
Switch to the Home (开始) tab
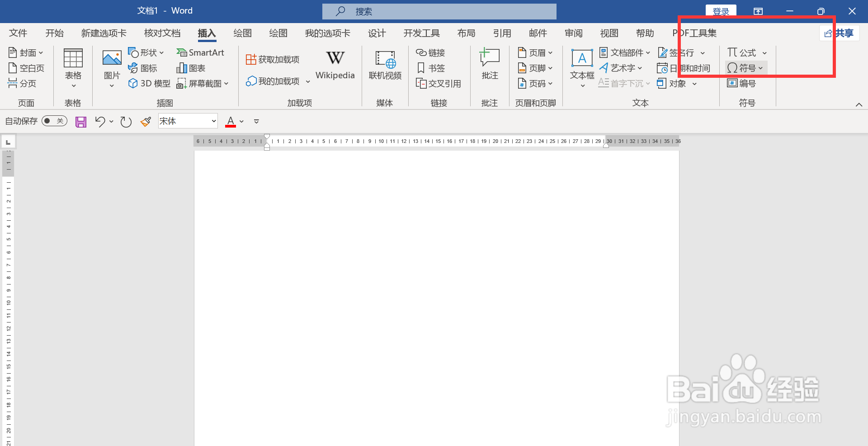55,33
